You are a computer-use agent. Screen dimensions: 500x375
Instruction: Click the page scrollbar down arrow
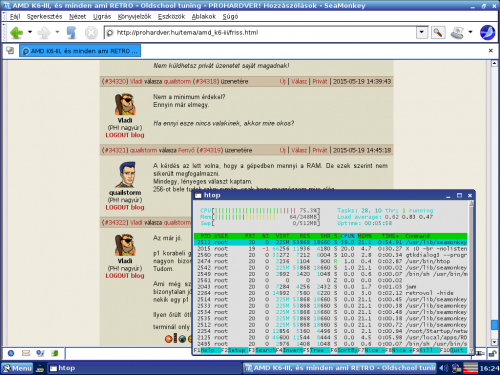point(494,342)
